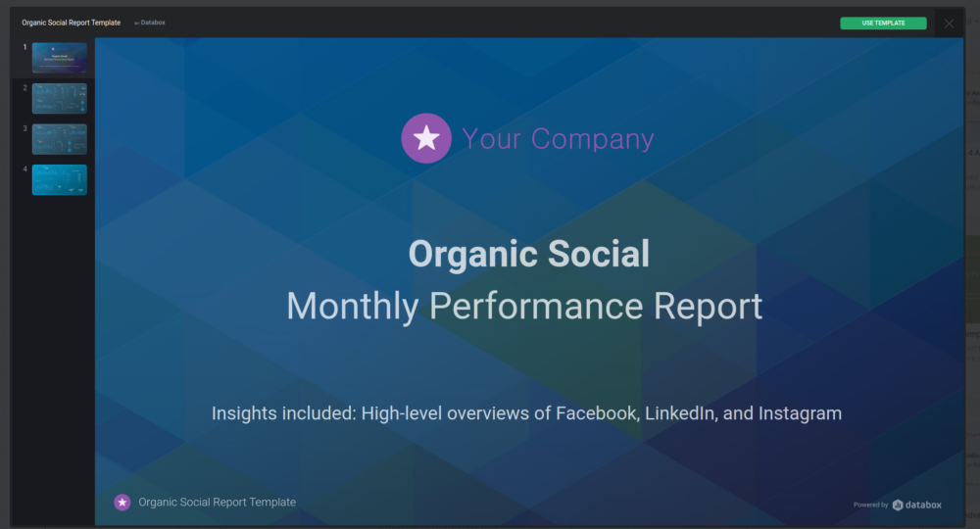Image resolution: width=980 pixels, height=529 pixels.
Task: Open the Databox author link in the header
Action: tap(152, 22)
